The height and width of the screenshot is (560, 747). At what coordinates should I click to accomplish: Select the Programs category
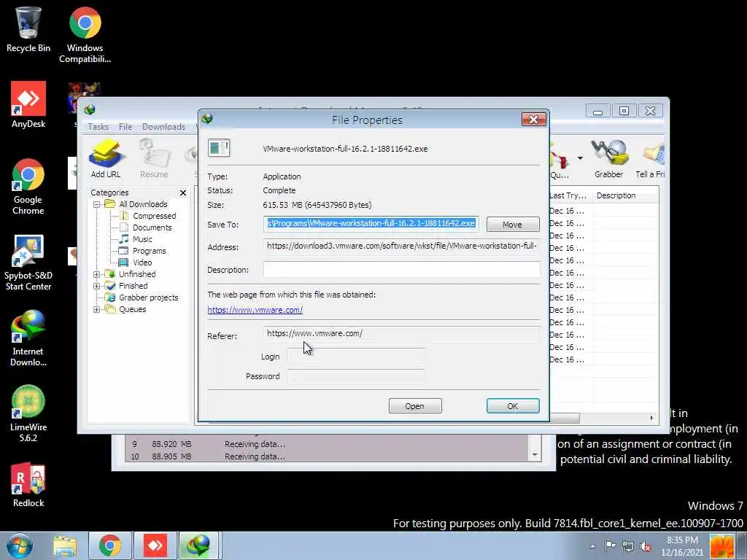(x=149, y=251)
